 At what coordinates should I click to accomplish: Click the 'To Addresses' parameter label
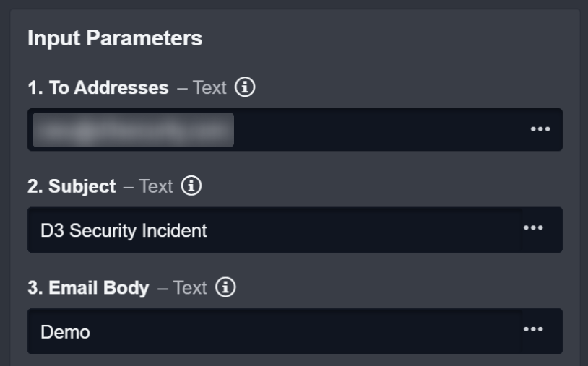click(x=108, y=88)
